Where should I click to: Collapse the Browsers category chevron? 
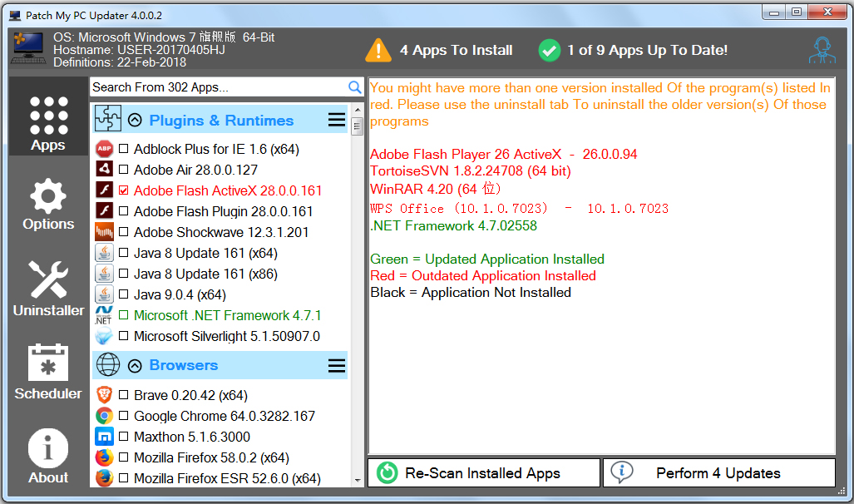(x=135, y=366)
